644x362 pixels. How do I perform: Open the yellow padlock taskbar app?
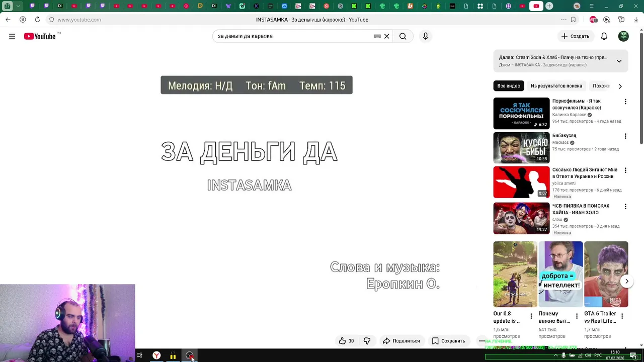click(173, 355)
